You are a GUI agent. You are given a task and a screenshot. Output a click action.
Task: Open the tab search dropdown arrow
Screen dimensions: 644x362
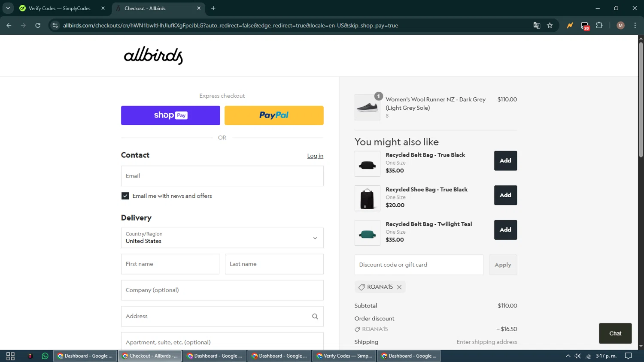[8, 8]
